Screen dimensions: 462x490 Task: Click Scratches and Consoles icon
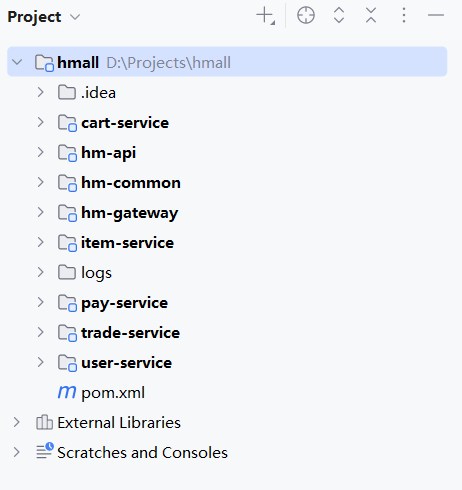pos(45,451)
